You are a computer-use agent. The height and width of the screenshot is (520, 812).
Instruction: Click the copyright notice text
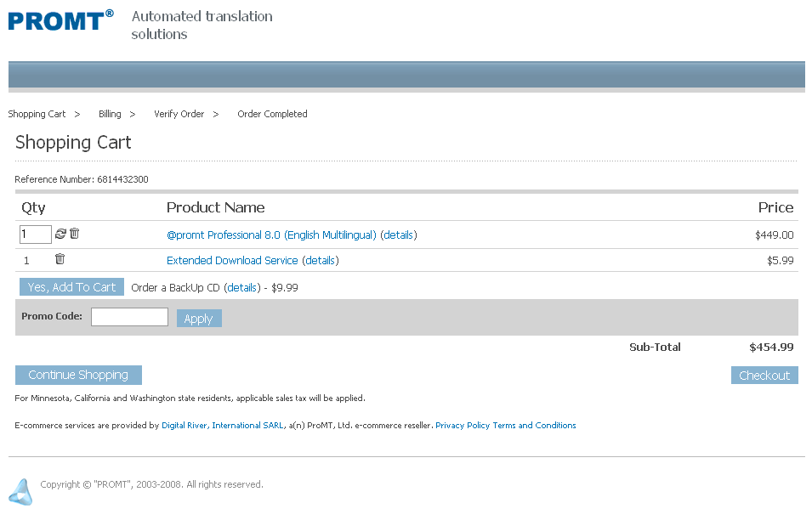pos(151,484)
